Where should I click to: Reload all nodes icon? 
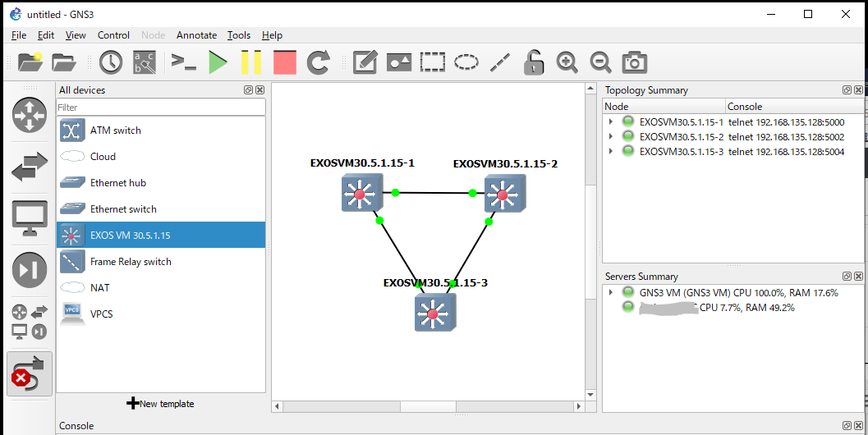[x=319, y=62]
